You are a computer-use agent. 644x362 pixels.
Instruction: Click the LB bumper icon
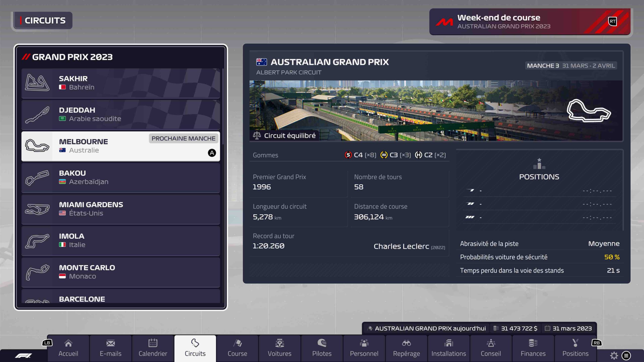coord(47,343)
